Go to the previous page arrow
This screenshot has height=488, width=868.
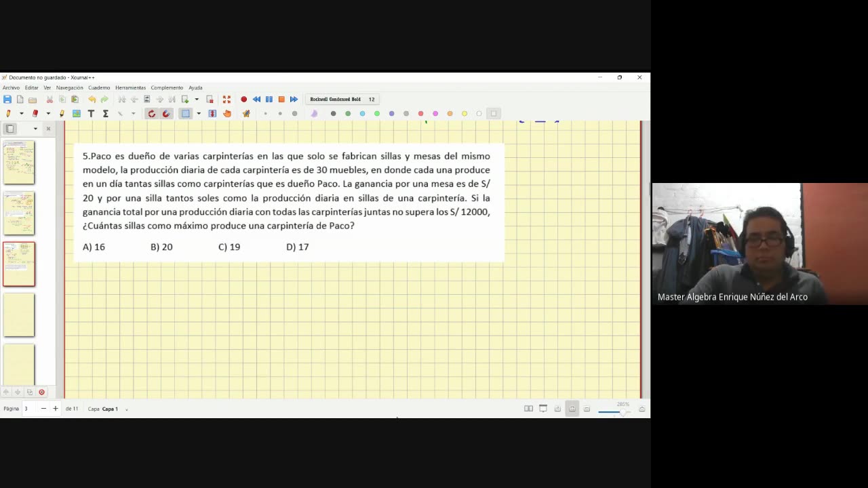[134, 100]
